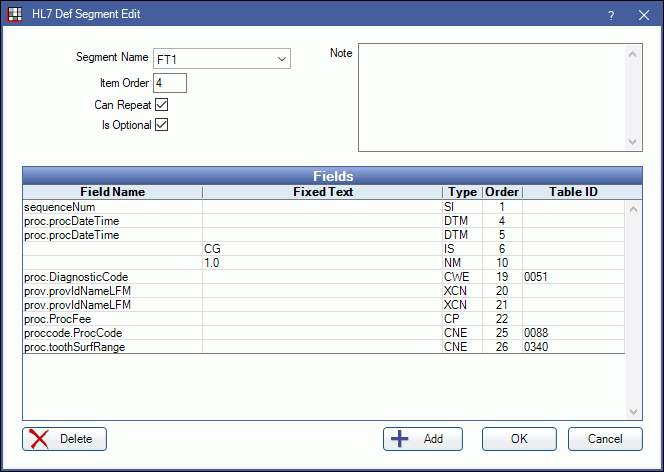
Task: Click the help question mark icon
Action: 611,16
